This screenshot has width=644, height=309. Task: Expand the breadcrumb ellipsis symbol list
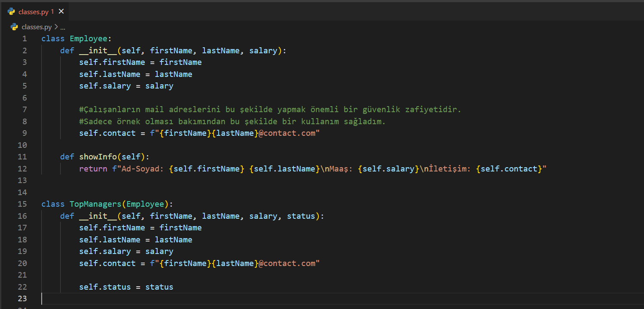tap(63, 27)
